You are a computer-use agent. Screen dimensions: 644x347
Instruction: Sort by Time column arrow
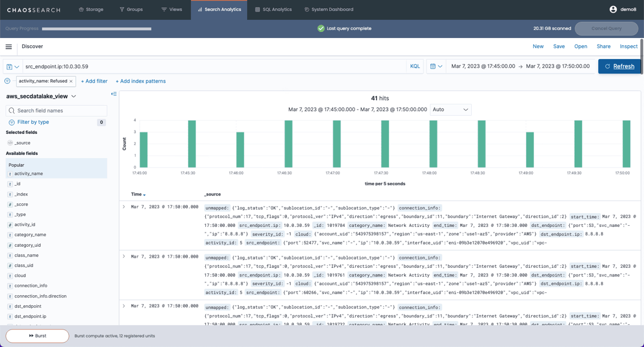[144, 195]
